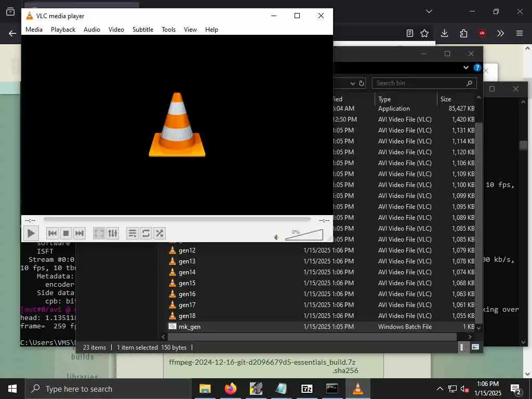The image size is (532, 399).
Task: Open the Playback menu in VLC
Action: pos(63,30)
